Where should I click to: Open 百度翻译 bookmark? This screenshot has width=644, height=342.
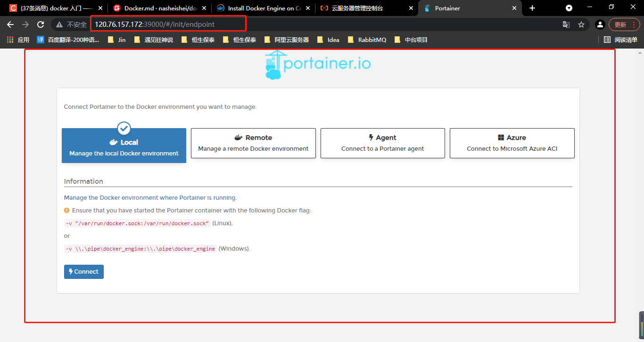click(68, 40)
